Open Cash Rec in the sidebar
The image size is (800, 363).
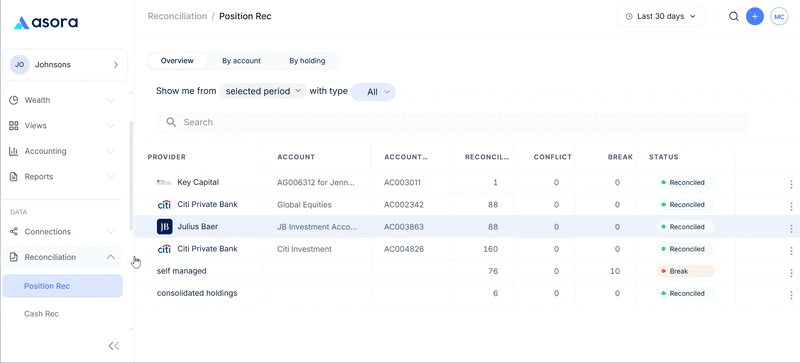pos(41,314)
